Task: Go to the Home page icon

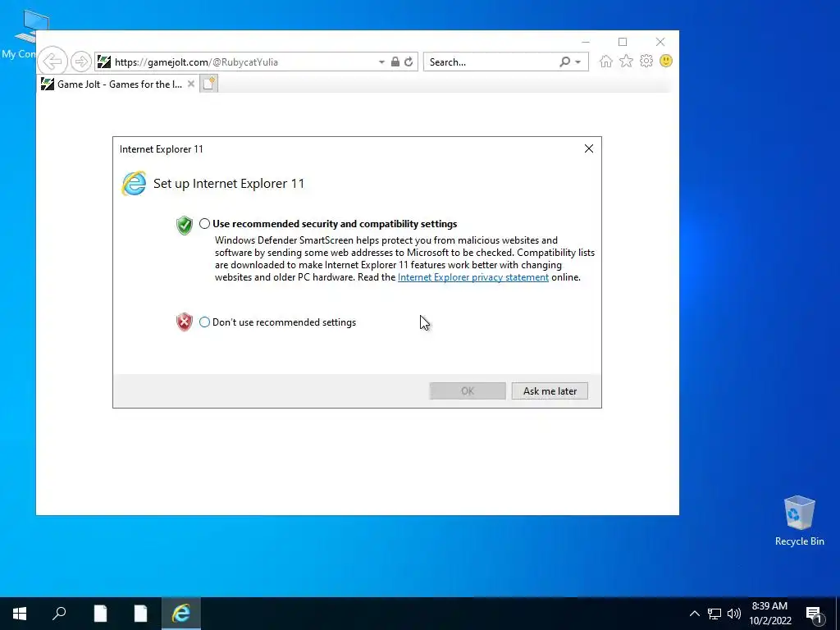Action: pyautogui.click(x=606, y=61)
